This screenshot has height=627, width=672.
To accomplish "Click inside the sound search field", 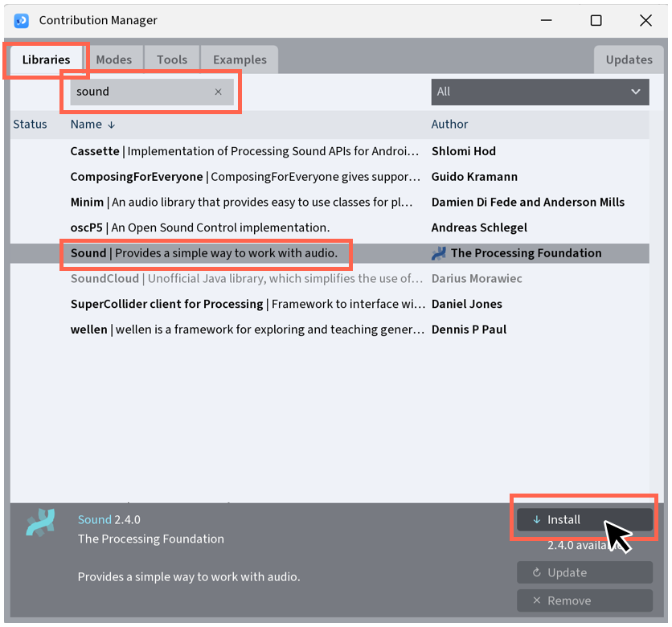I will [141, 92].
